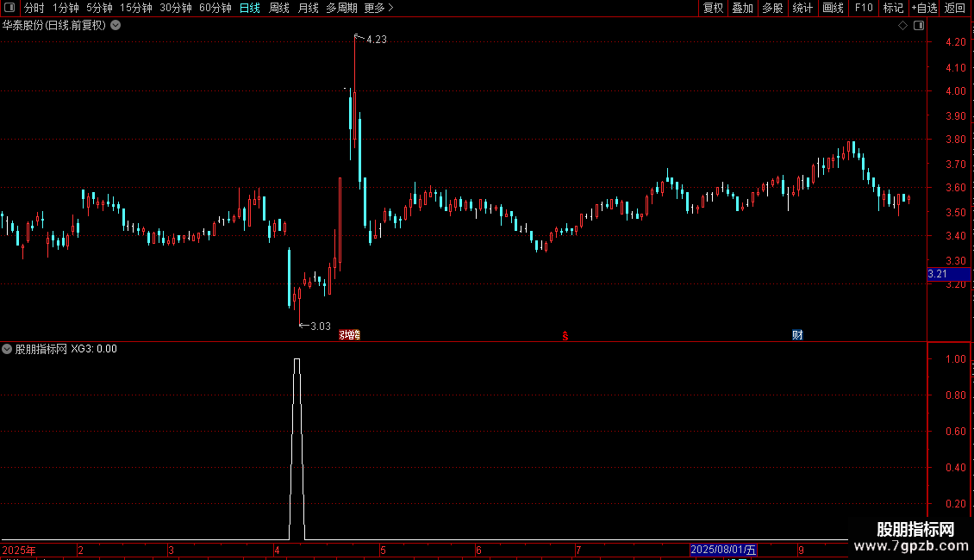
Task: Select the 30分钟 period tab
Action: click(x=176, y=8)
